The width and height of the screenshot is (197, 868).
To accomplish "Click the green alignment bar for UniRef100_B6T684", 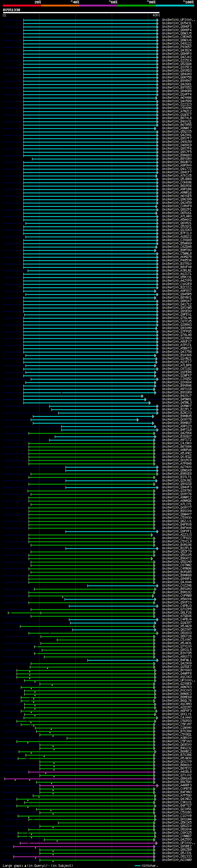I will [92, 447].
